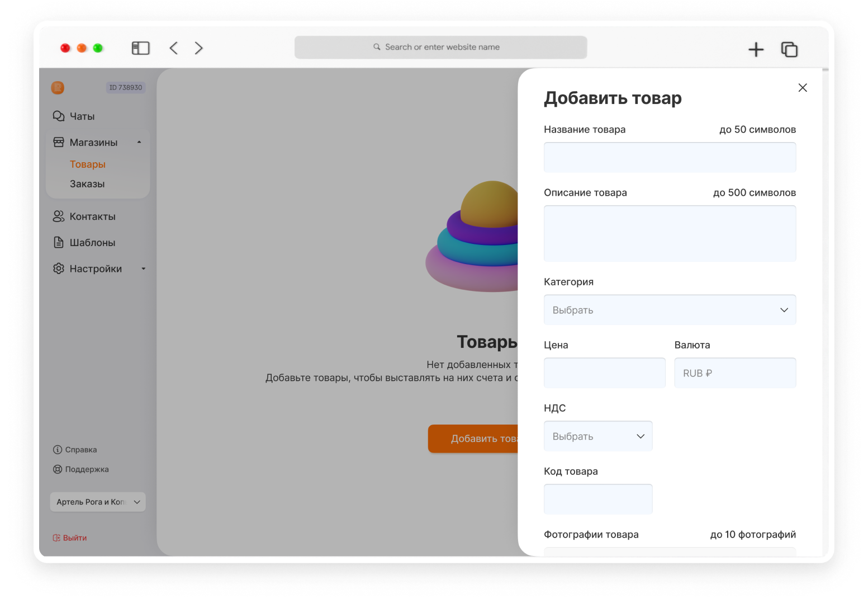Open Шаблоны templates page

(84, 243)
